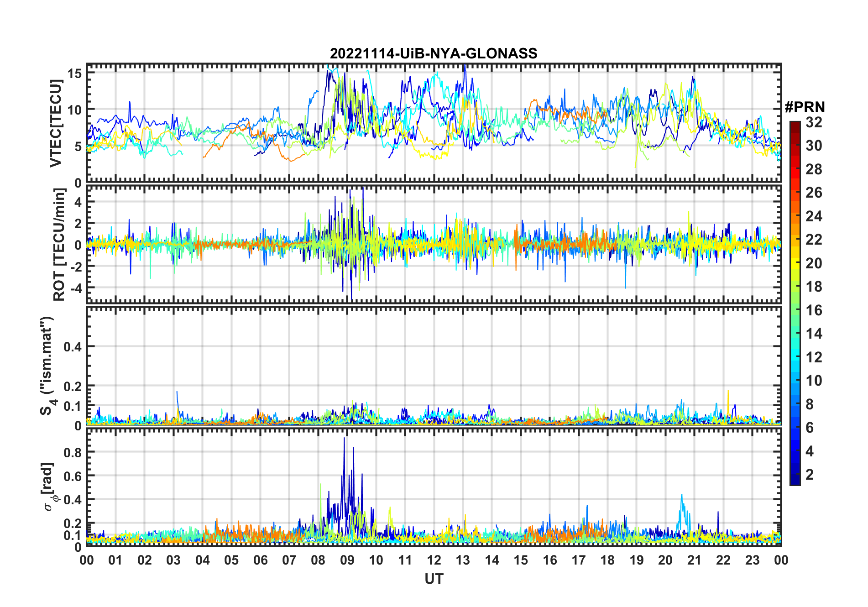Click x-axis tick label 15

(x=521, y=560)
